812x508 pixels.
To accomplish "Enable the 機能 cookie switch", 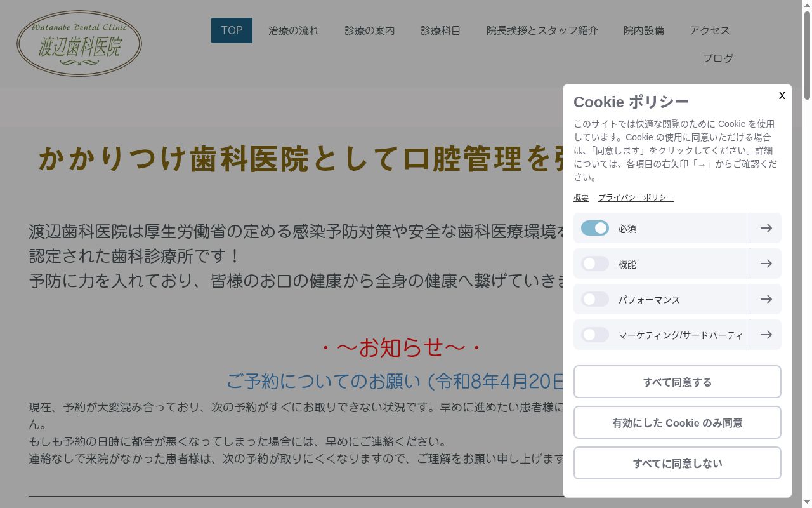I will pyautogui.click(x=595, y=264).
